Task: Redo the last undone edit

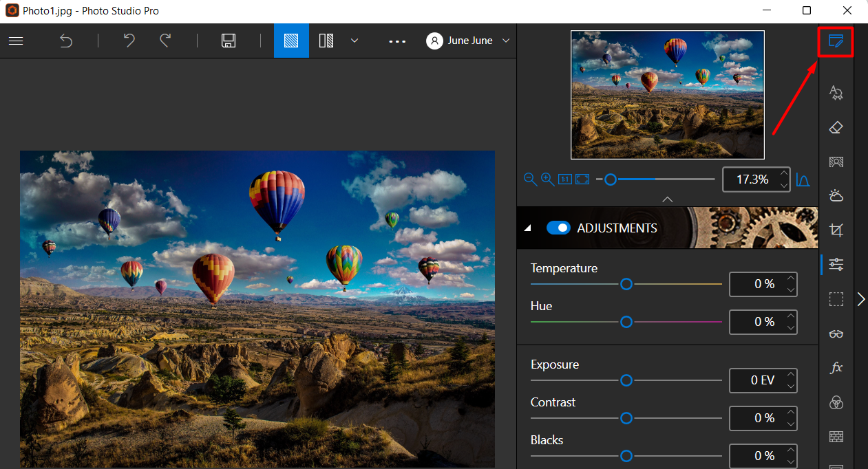Action: coord(165,41)
